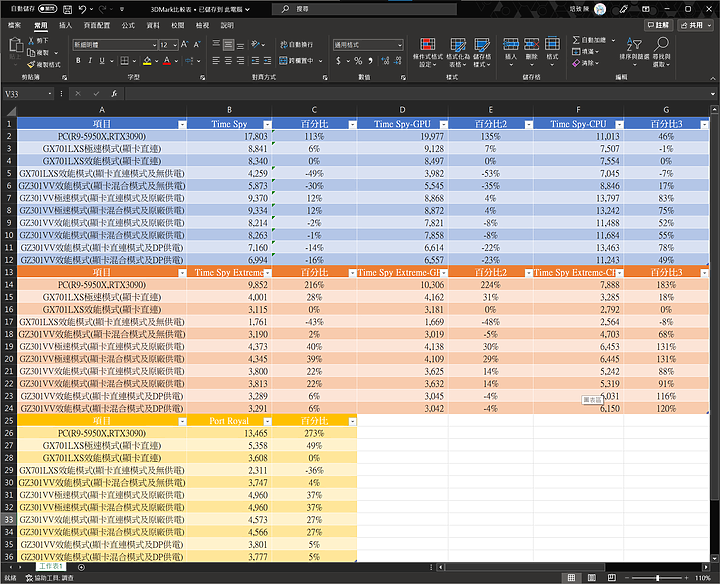Click the add new sheet plus button
This screenshot has width=720, height=584.
pyautogui.click(x=81, y=567)
